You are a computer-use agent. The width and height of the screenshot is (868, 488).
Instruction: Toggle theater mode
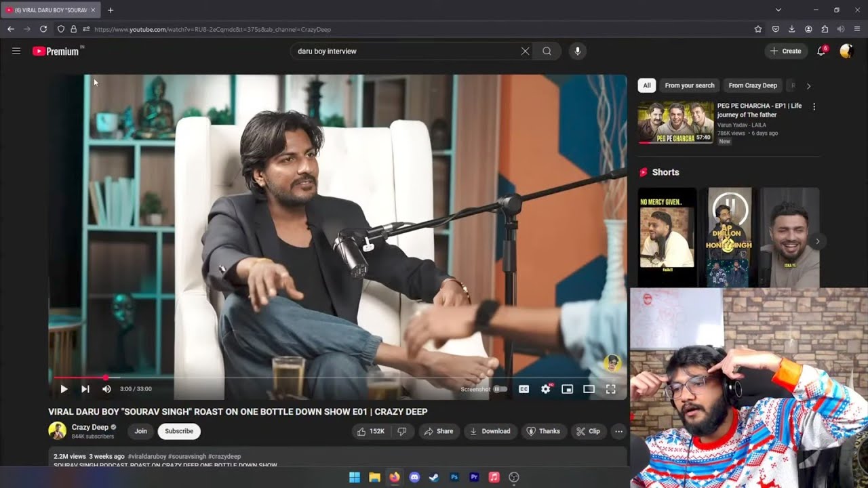[589, 389]
